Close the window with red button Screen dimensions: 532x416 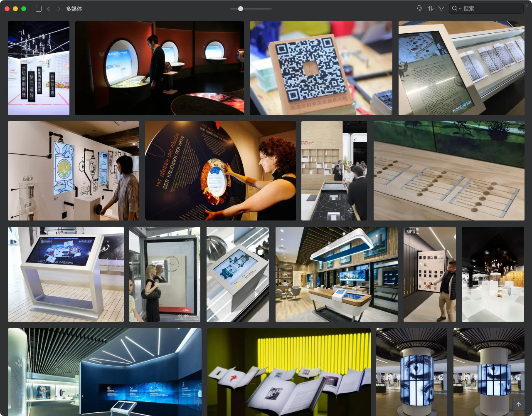pos(7,9)
